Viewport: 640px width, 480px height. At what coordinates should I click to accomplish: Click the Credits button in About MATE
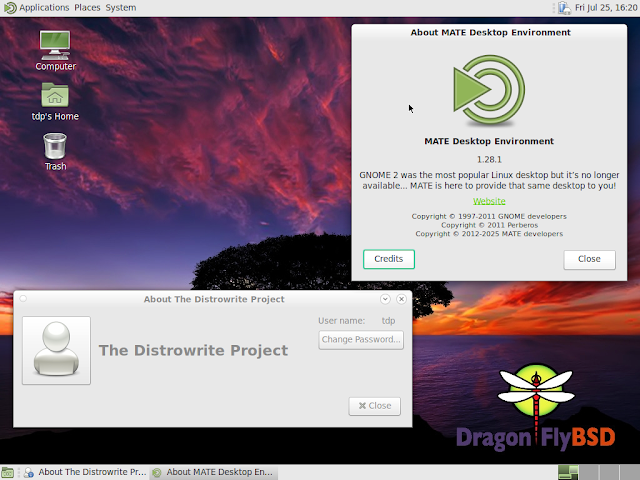[389, 259]
